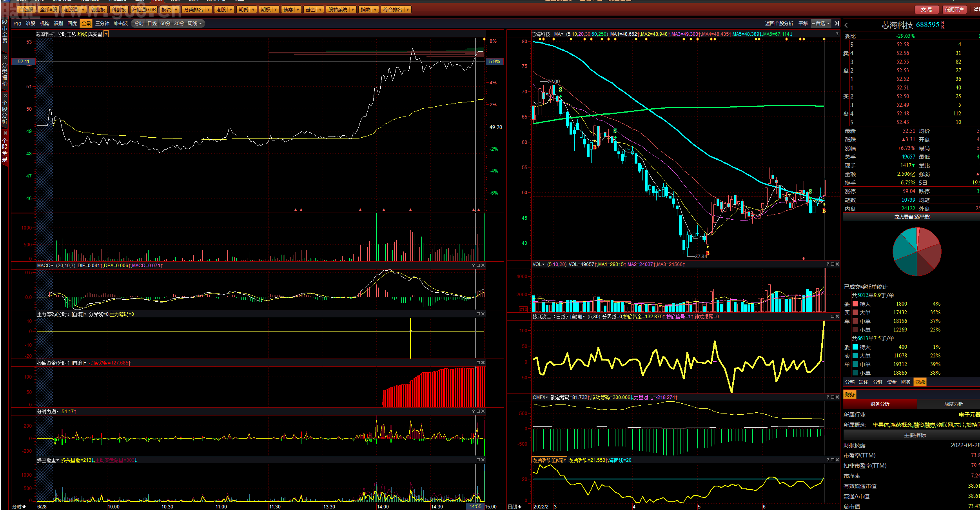This screenshot has width=980, height=510.
Task: Click the 14:55 time marker on intraday axis
Action: (x=475, y=507)
